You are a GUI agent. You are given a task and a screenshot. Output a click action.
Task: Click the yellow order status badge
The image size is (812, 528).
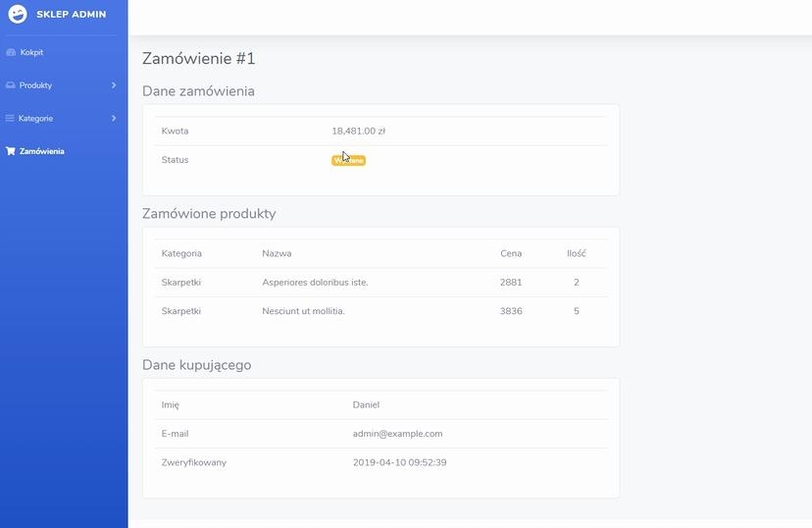click(x=348, y=160)
